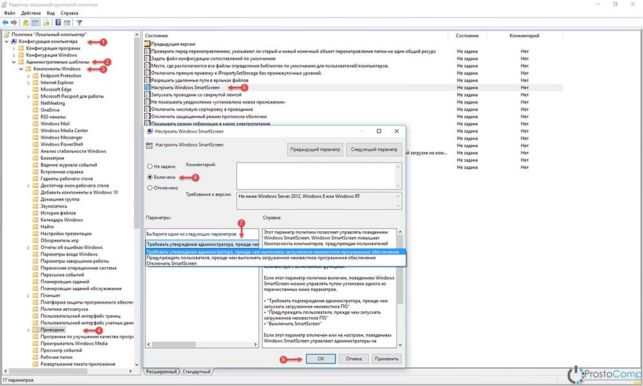Click the Back arrow toolbar icon

coord(5,23)
